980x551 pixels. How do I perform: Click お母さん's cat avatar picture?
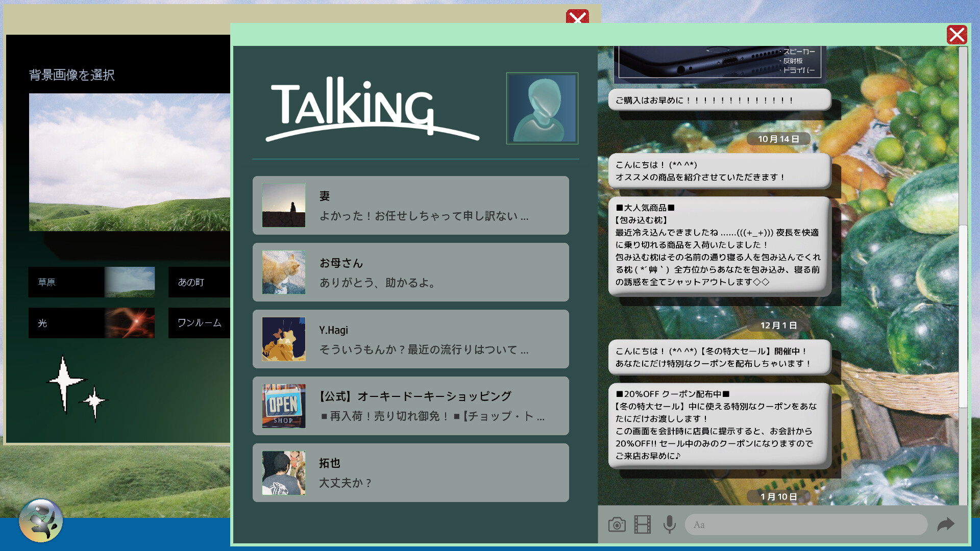pyautogui.click(x=284, y=272)
